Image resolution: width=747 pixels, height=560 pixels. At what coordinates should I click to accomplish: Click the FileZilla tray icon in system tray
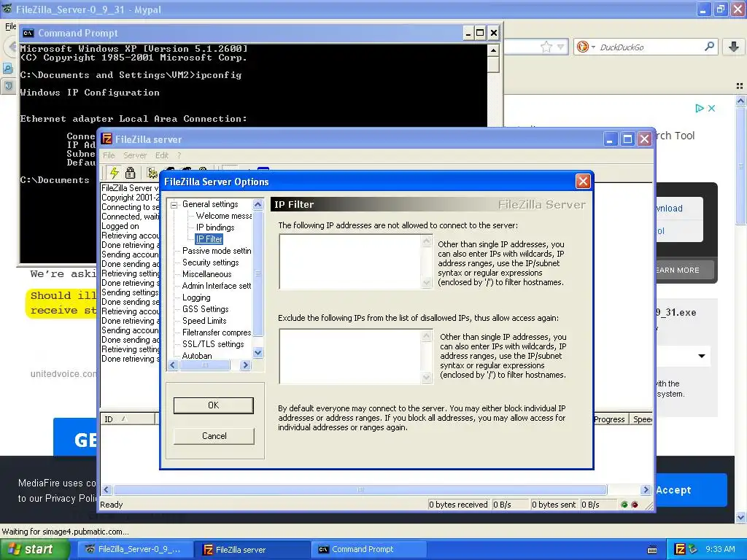(x=681, y=549)
